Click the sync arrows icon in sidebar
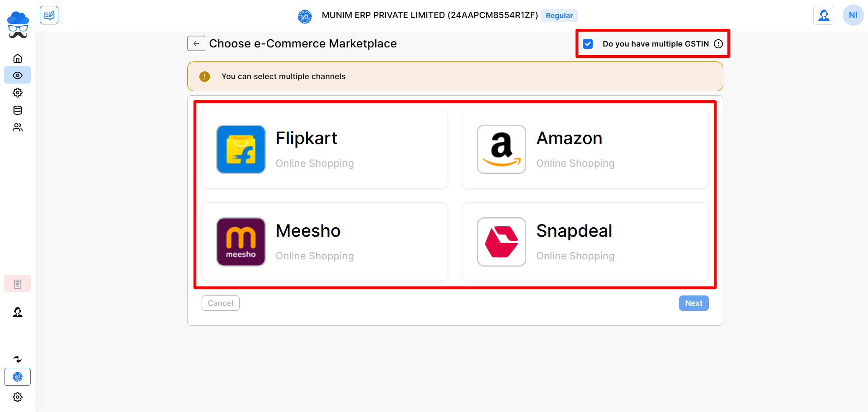The height and width of the screenshot is (412, 868). (18, 359)
